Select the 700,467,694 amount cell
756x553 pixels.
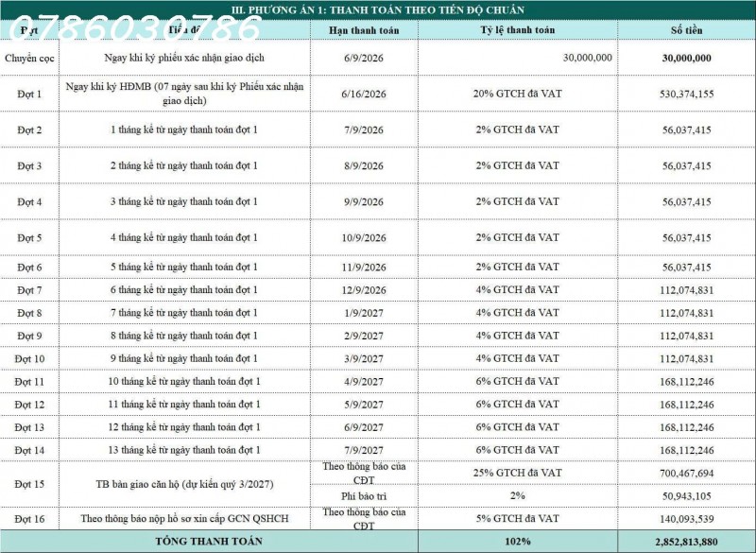click(687, 474)
